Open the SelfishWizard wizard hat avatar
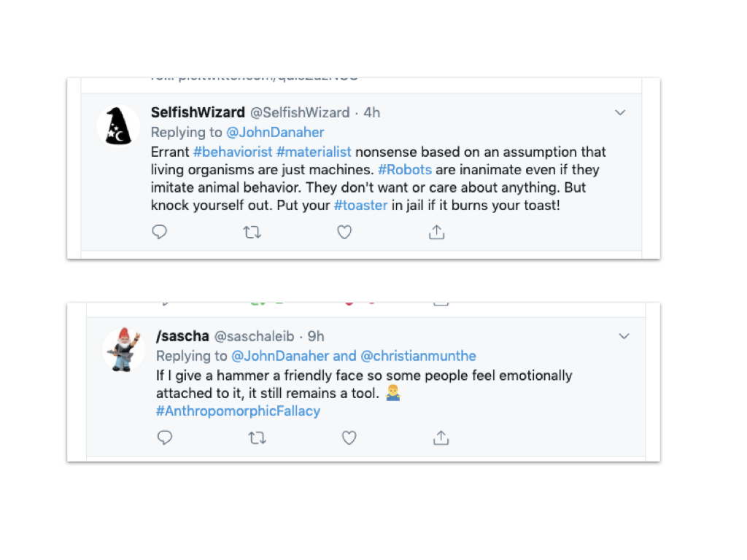 118,126
